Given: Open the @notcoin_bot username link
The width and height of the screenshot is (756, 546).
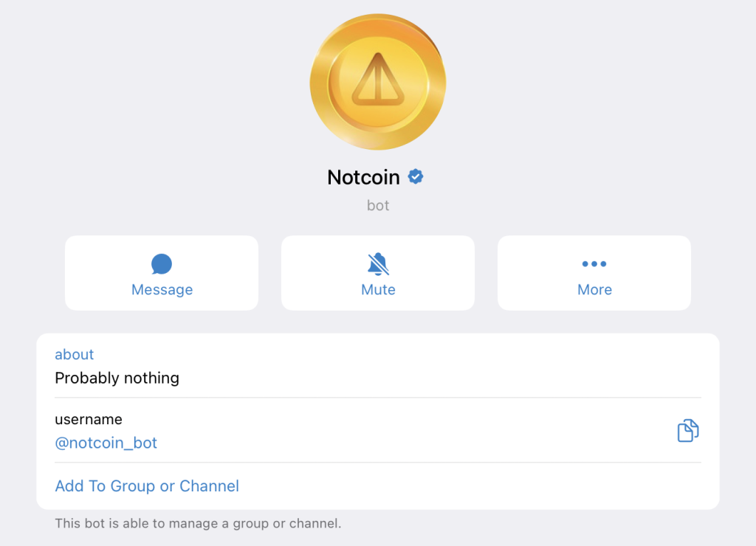Looking at the screenshot, I should tap(106, 443).
